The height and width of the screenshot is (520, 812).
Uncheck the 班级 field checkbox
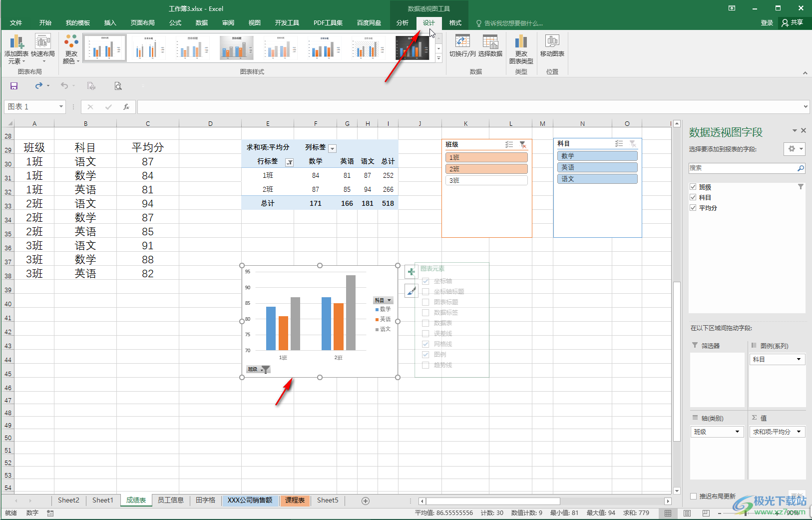coord(693,187)
